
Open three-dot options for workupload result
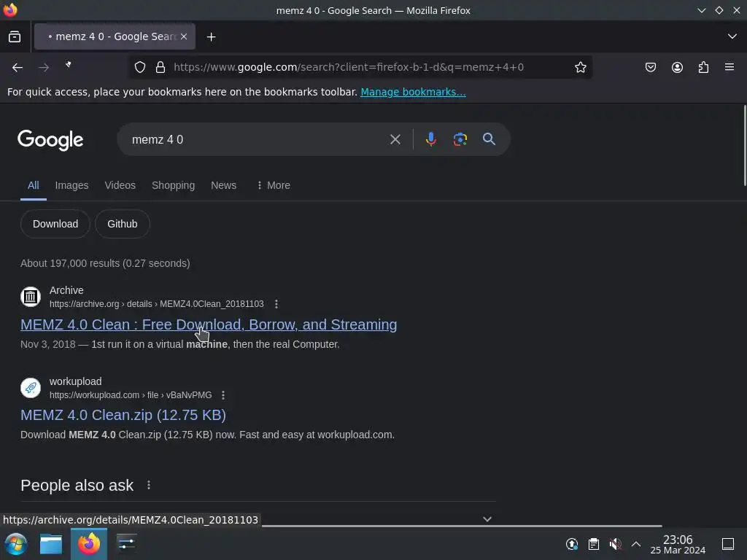pyautogui.click(x=223, y=394)
